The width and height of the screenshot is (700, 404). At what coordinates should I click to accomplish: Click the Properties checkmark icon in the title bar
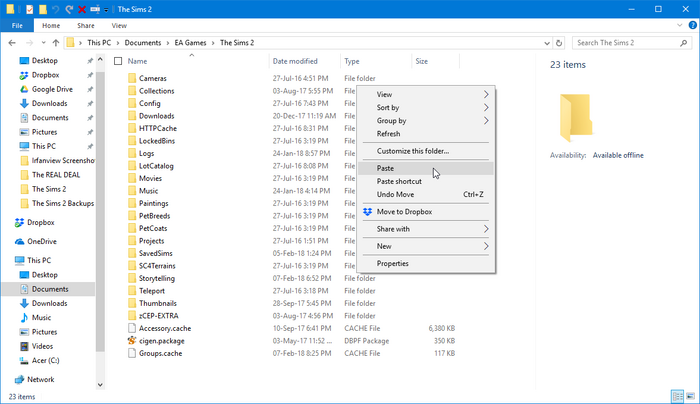[x=29, y=9]
